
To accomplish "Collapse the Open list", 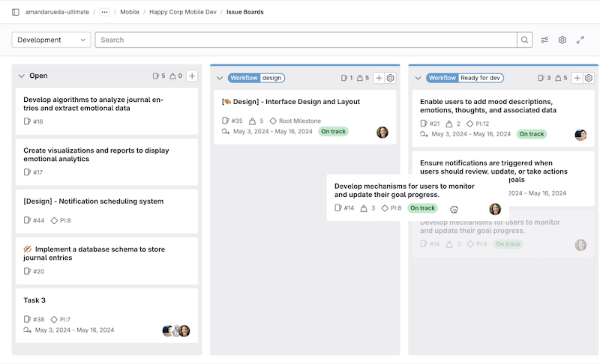I will point(21,76).
